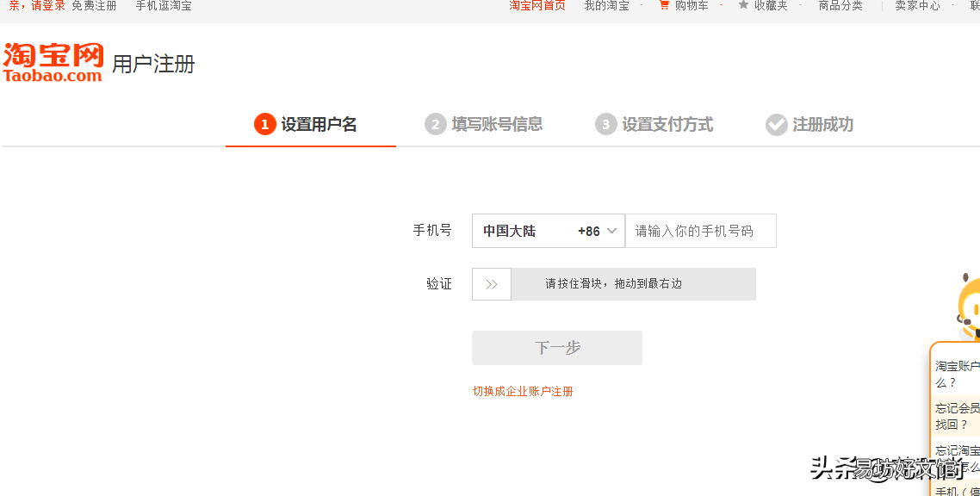Click the 用户注册 heading text
Viewport: 980px width, 496px height.
point(154,64)
